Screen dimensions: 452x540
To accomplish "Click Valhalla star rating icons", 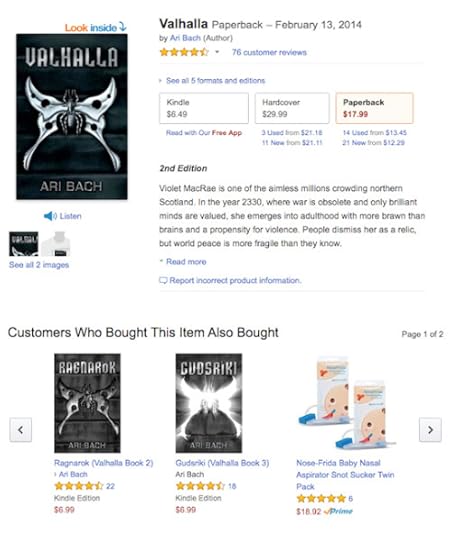I will pos(184,52).
